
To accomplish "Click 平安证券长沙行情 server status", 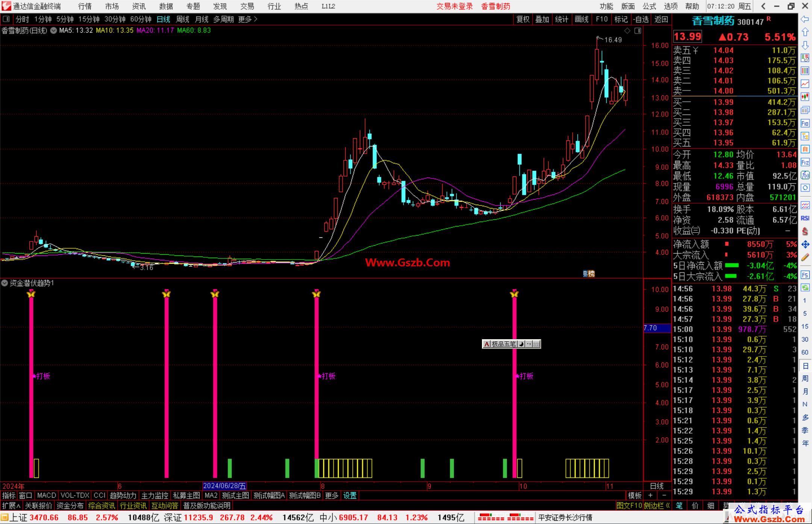I will (x=565, y=518).
